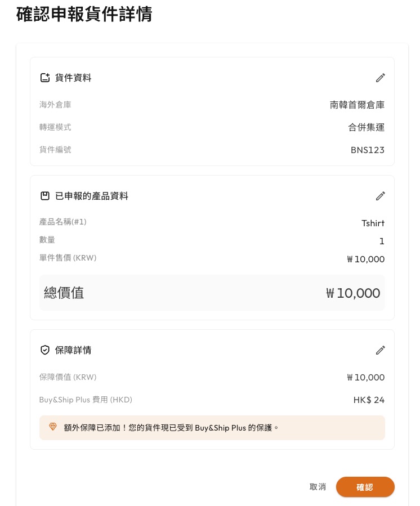
Task: Click the Buy&Ship Plus 費用 (HKD) label
Action: [x=86, y=400]
